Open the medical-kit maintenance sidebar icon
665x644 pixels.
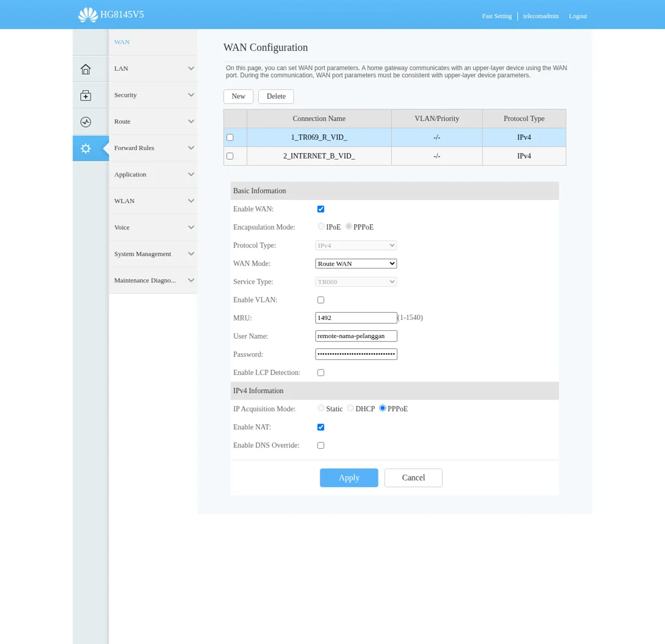[x=86, y=96]
